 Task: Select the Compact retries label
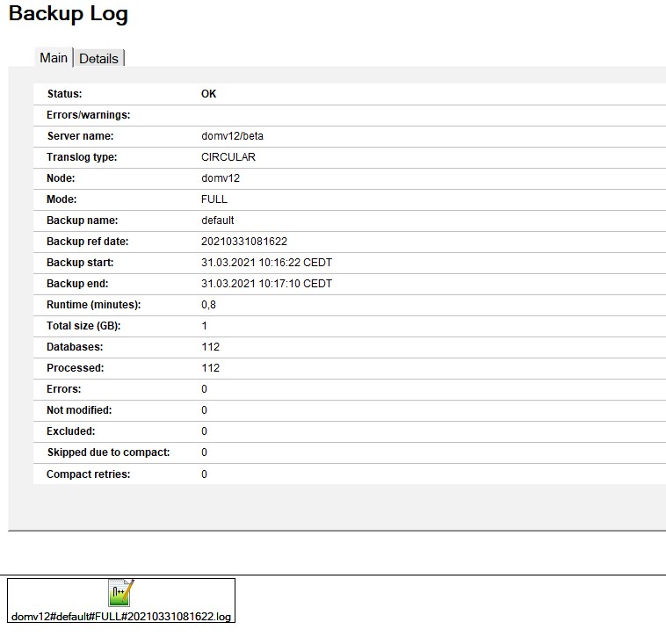(88, 474)
